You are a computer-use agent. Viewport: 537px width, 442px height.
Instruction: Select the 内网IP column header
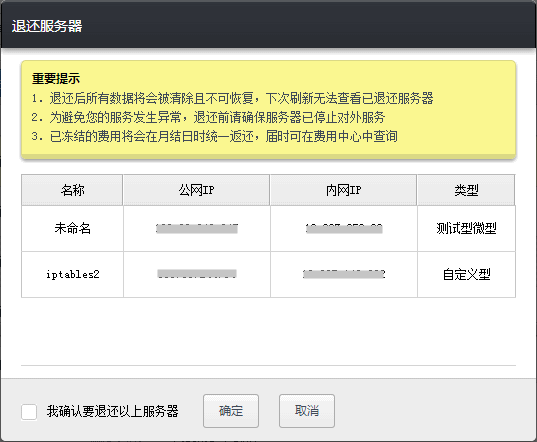[344, 190]
